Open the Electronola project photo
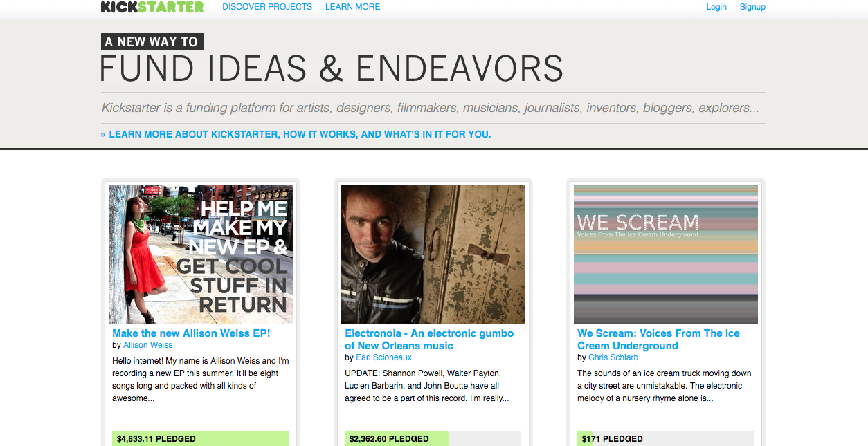 (x=433, y=254)
